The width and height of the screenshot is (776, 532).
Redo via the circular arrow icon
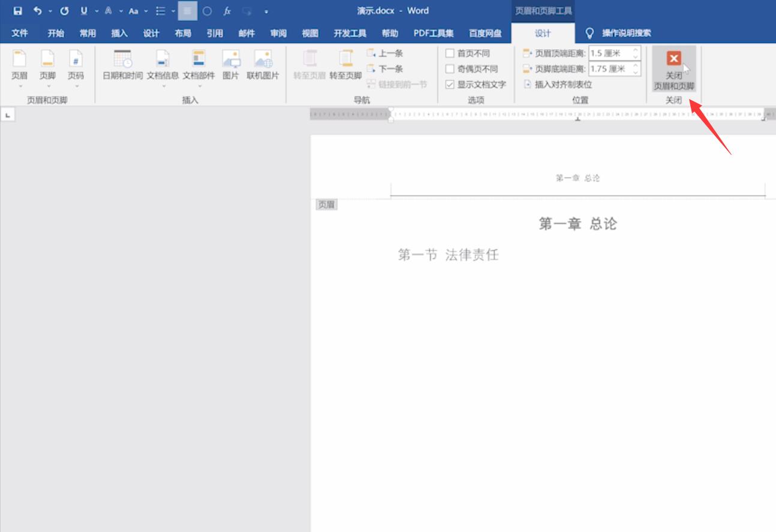click(64, 11)
